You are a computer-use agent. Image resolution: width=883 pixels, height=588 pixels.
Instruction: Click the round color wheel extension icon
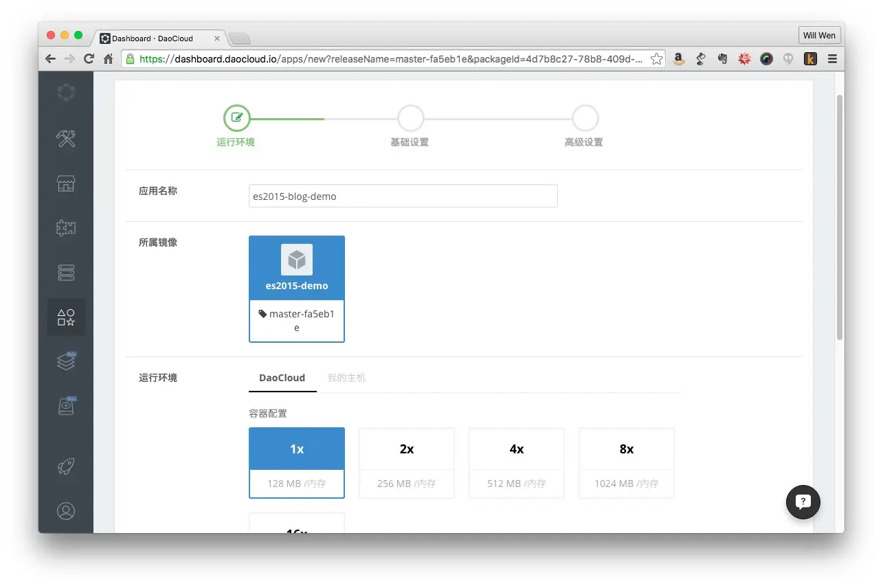tap(766, 59)
